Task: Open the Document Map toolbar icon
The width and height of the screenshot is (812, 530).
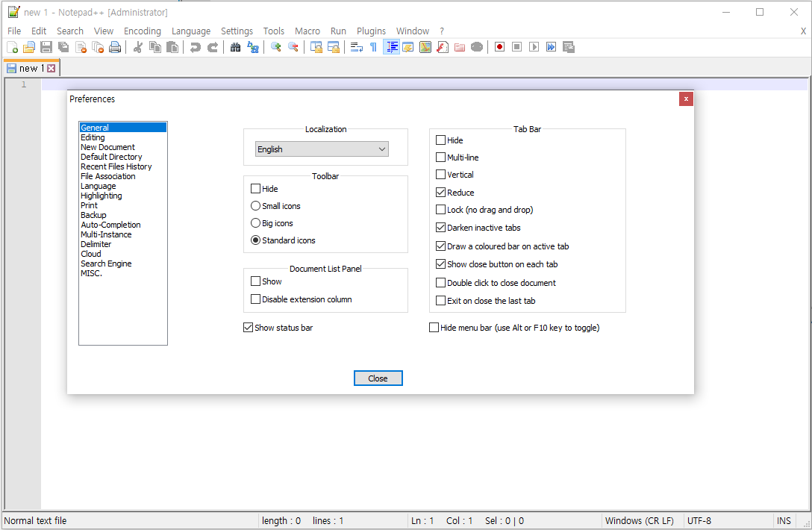Action: coord(425,48)
